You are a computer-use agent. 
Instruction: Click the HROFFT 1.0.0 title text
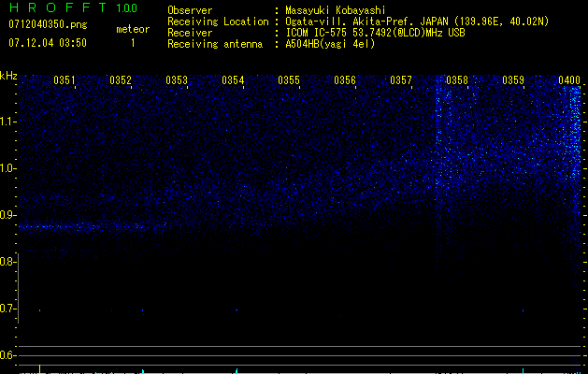click(x=73, y=7)
